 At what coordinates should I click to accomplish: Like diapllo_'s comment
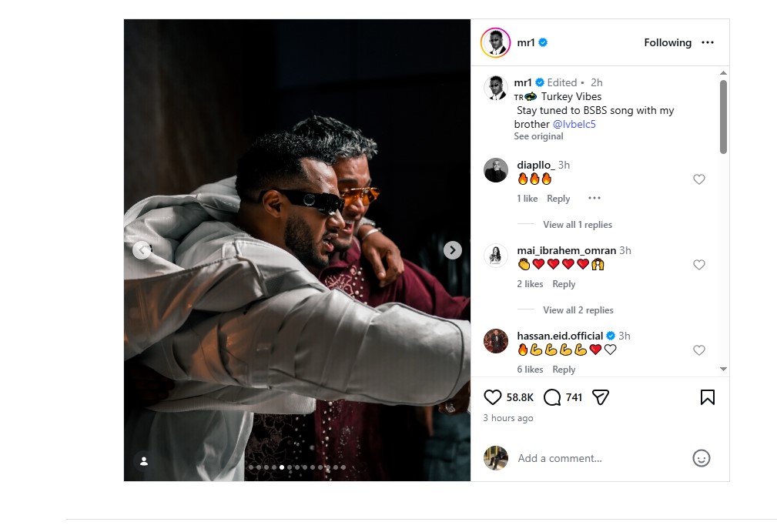pos(699,179)
